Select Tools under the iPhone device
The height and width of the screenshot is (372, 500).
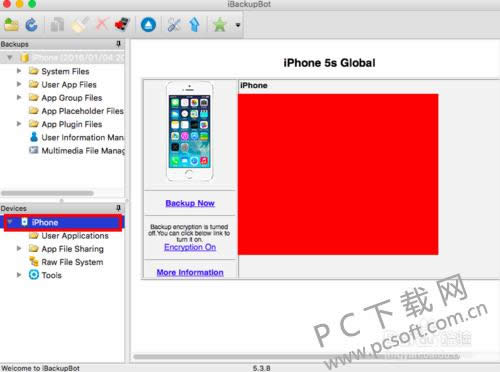(52, 275)
